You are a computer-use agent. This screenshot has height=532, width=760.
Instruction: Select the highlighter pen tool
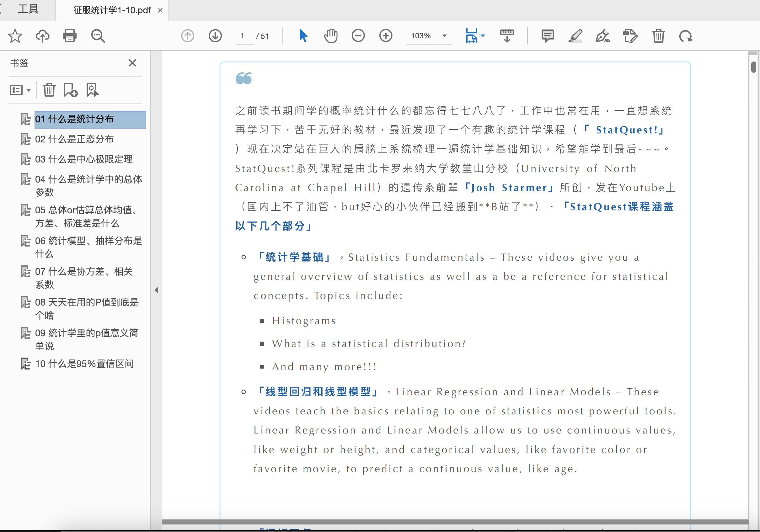coord(575,36)
